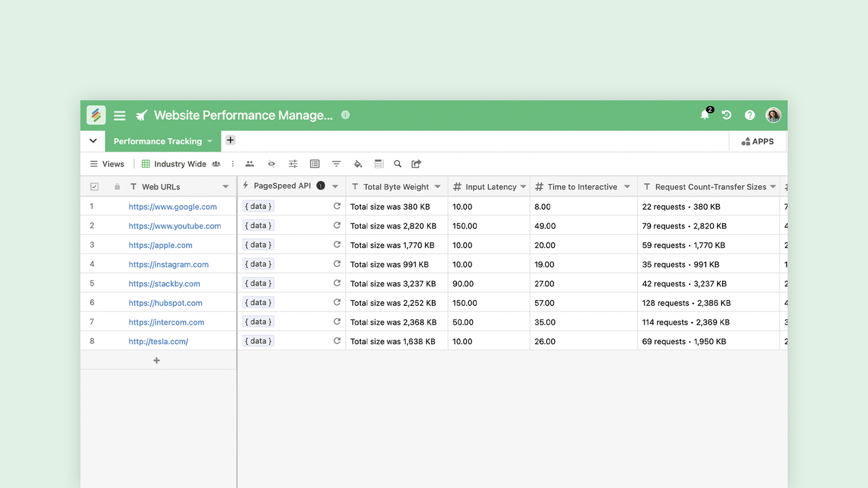This screenshot has width=868, height=488.
Task: Click the share export icon
Action: 417,164
